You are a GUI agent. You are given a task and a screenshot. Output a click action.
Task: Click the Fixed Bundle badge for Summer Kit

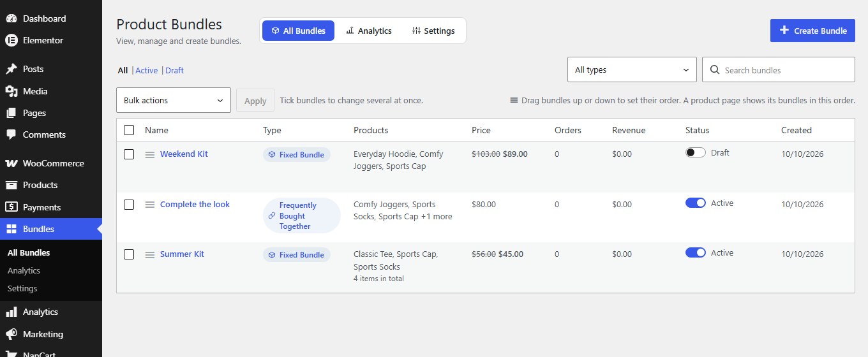(x=296, y=254)
